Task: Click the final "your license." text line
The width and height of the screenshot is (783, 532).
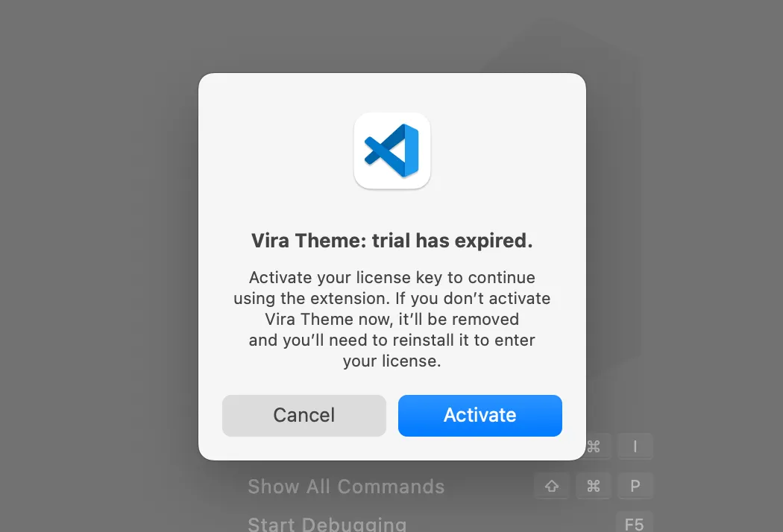Action: pos(392,361)
